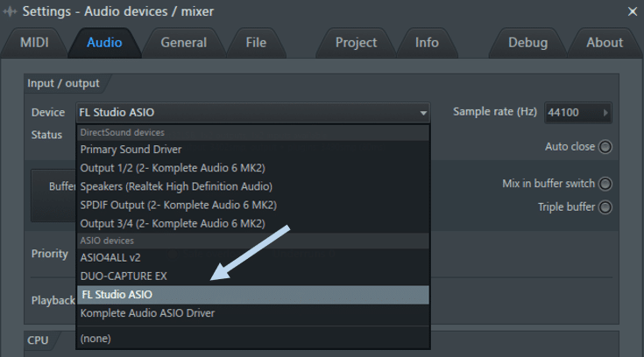The height and width of the screenshot is (357, 644).
Task: Open the Debug tab
Action: (x=527, y=43)
